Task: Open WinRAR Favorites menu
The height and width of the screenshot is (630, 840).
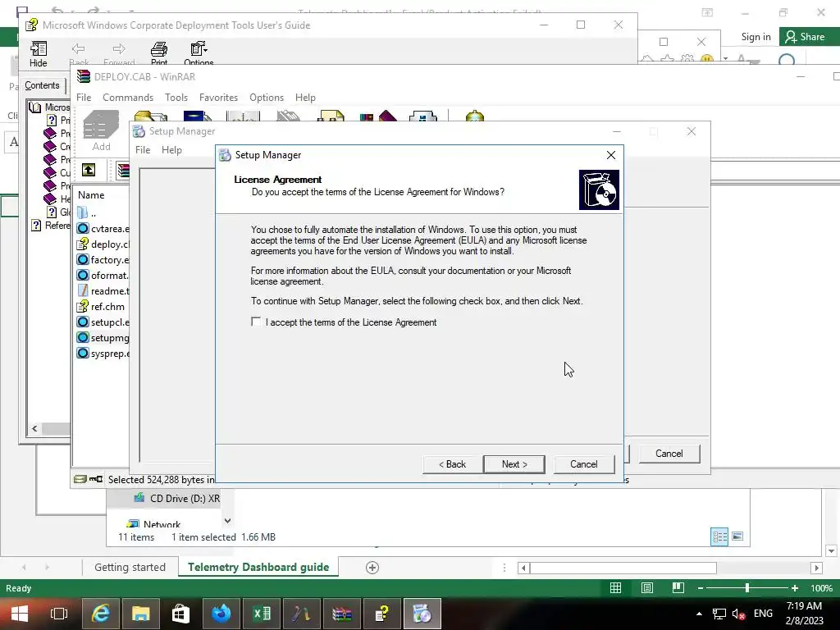Action: click(x=218, y=98)
